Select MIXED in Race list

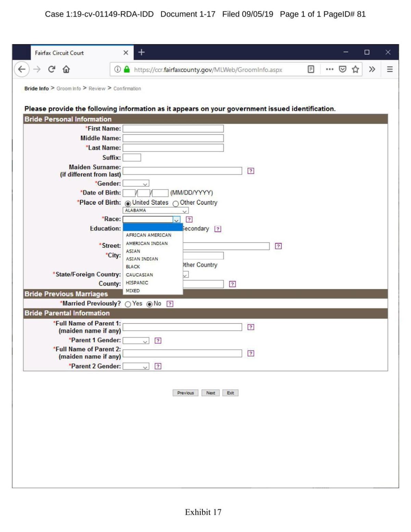pos(153,291)
